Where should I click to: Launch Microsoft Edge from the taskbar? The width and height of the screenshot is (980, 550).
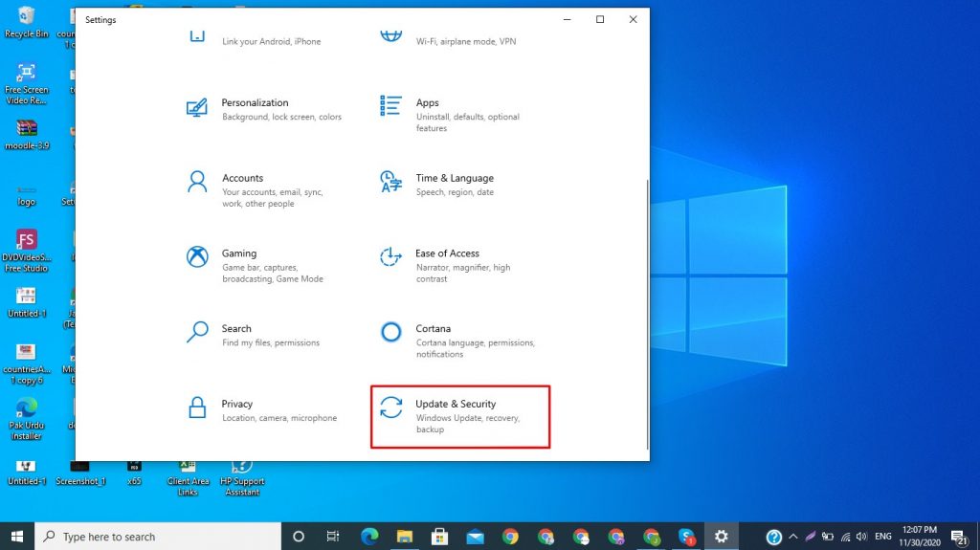point(368,537)
